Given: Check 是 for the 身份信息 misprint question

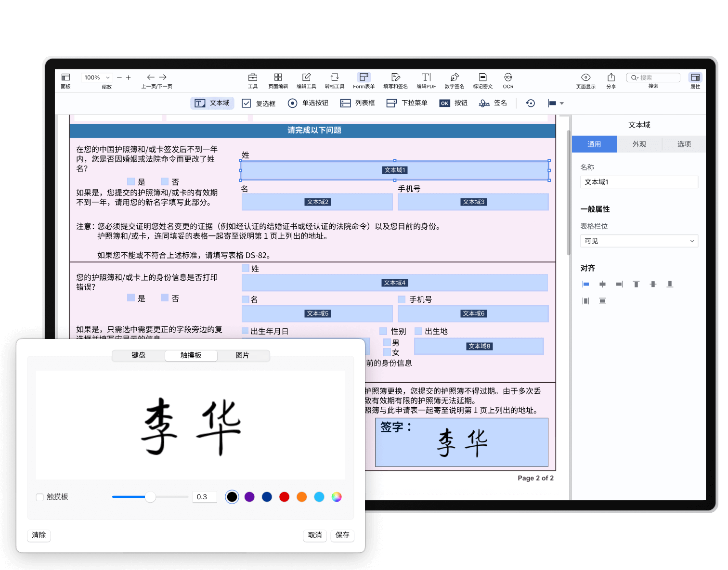Looking at the screenshot, I should click(131, 298).
